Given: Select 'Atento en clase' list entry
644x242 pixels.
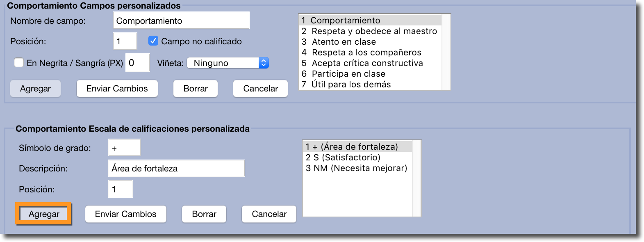Looking at the screenshot, I should point(344,42).
